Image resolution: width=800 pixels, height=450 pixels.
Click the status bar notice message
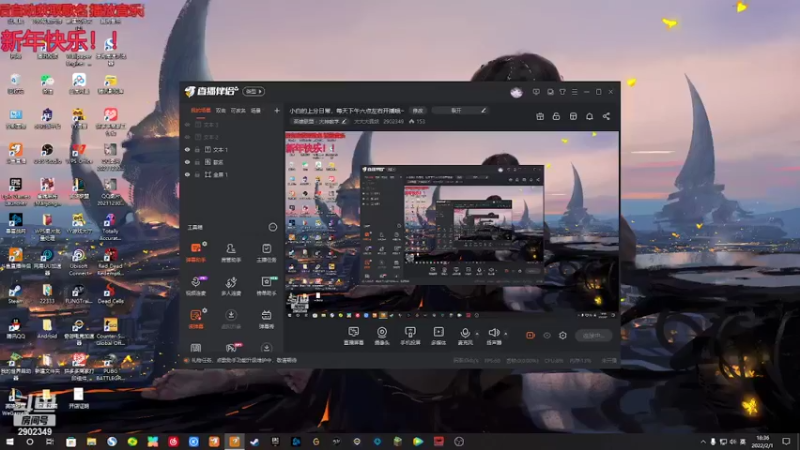(x=244, y=360)
